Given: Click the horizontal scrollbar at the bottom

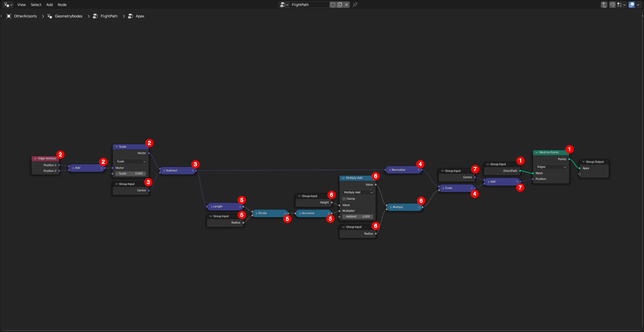Looking at the screenshot, I should 321,330.
